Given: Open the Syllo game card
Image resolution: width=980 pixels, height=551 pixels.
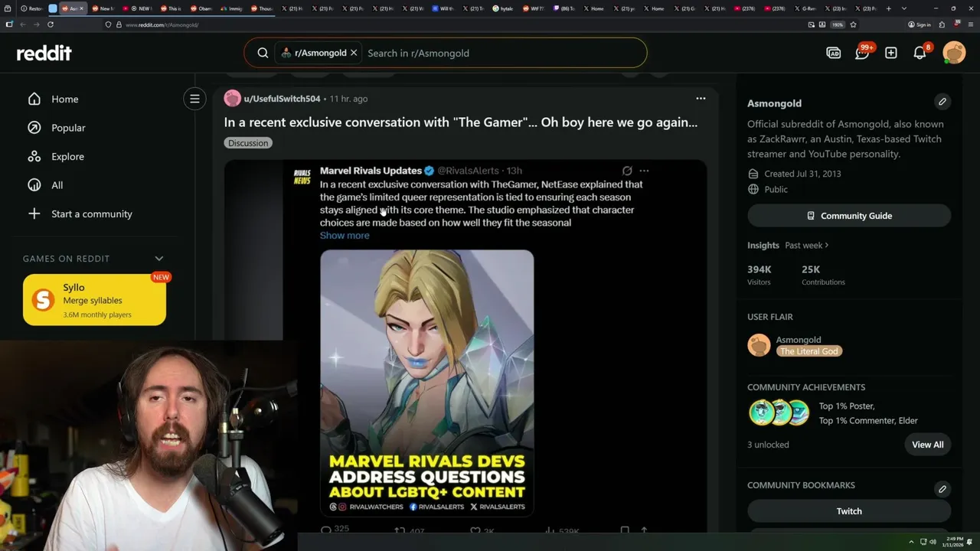Looking at the screenshot, I should [x=94, y=300].
